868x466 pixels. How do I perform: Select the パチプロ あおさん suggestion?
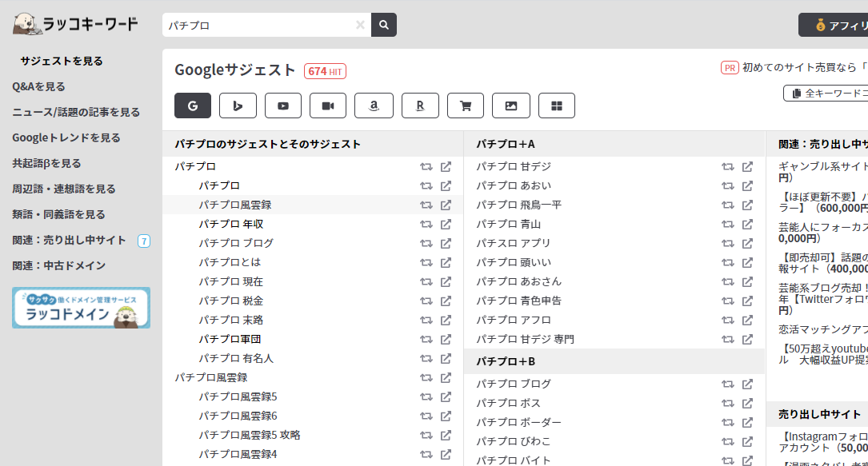pyautogui.click(x=518, y=282)
